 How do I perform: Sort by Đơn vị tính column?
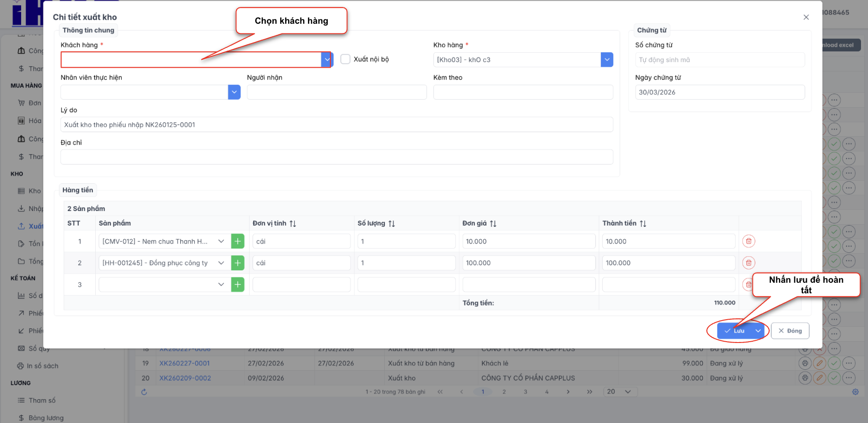click(293, 223)
